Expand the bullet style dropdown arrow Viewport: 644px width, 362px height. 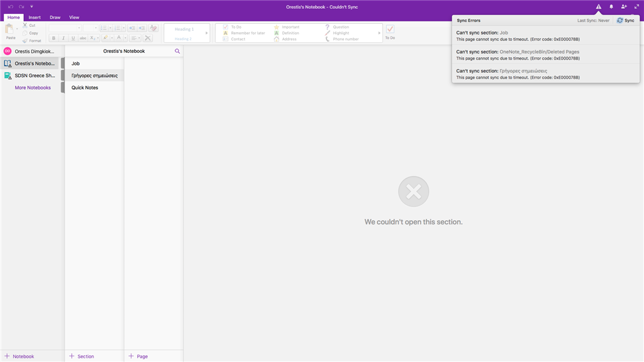coord(110,28)
